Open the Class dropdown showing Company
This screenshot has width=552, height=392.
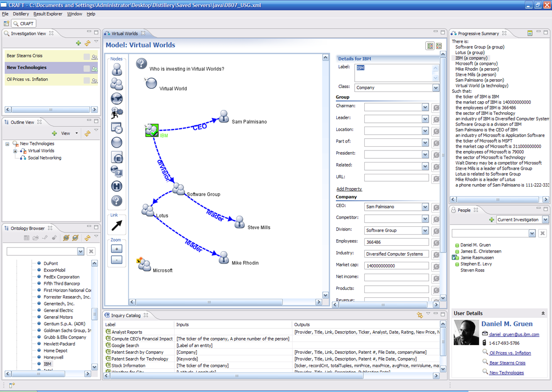click(436, 88)
